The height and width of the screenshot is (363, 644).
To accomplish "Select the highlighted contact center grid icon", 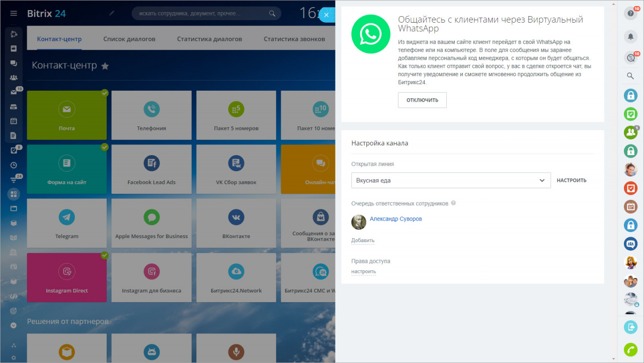I will point(14,194).
